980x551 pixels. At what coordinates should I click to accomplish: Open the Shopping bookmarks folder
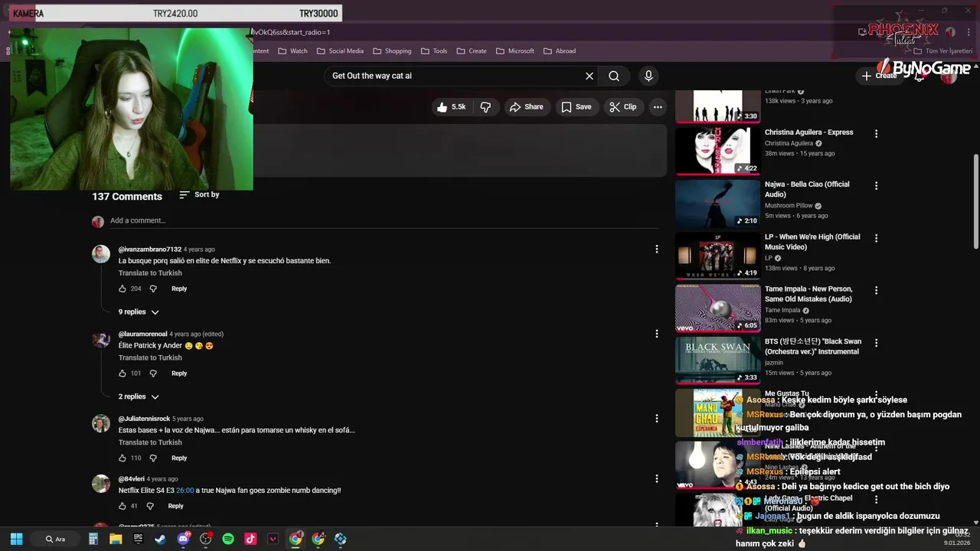click(x=392, y=51)
